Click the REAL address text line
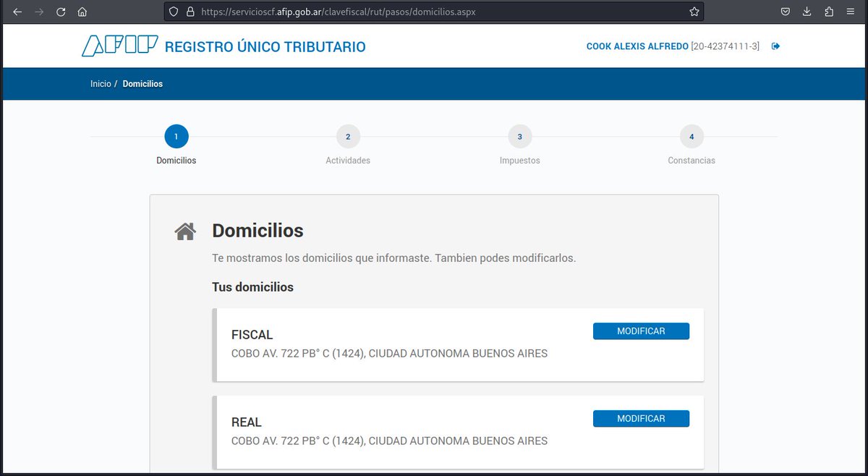868x476 pixels. click(x=389, y=441)
